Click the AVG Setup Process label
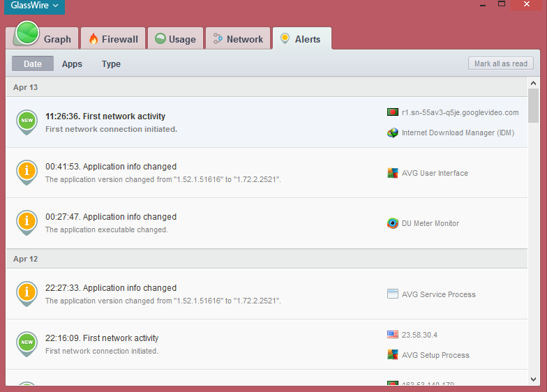 click(435, 355)
